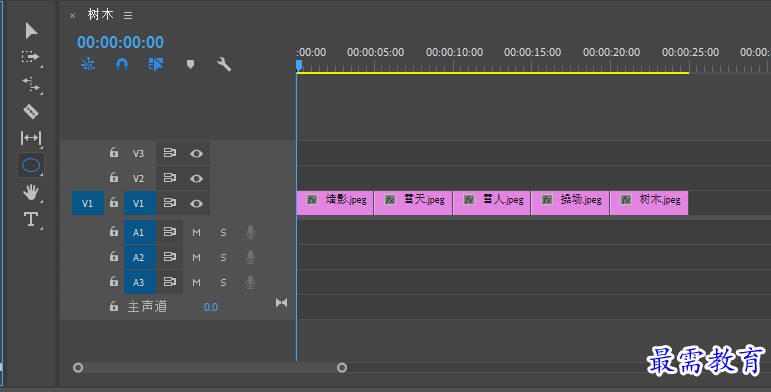The width and height of the screenshot is (771, 392).
Task: Mute audio track A1
Action: point(196,233)
